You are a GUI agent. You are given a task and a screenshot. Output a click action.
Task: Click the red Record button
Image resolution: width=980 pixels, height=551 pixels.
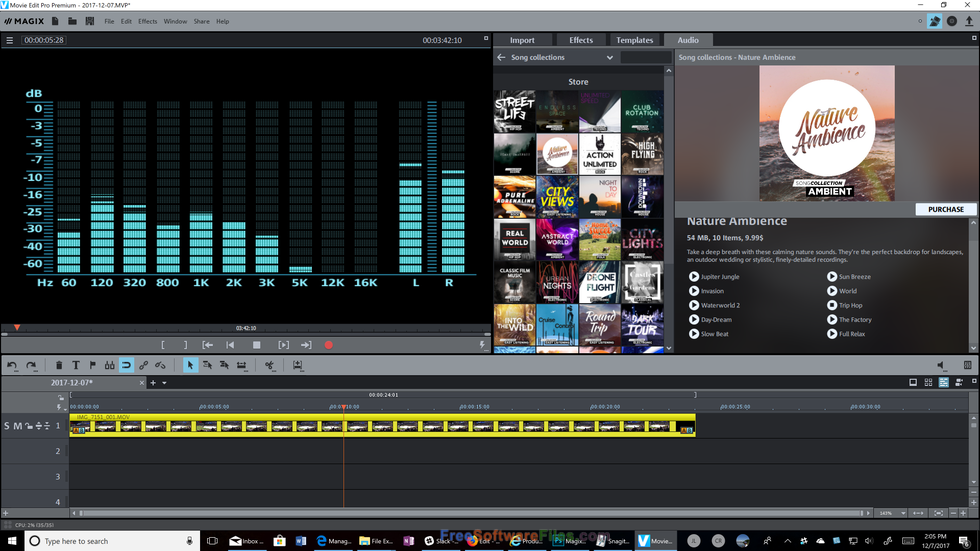click(329, 345)
